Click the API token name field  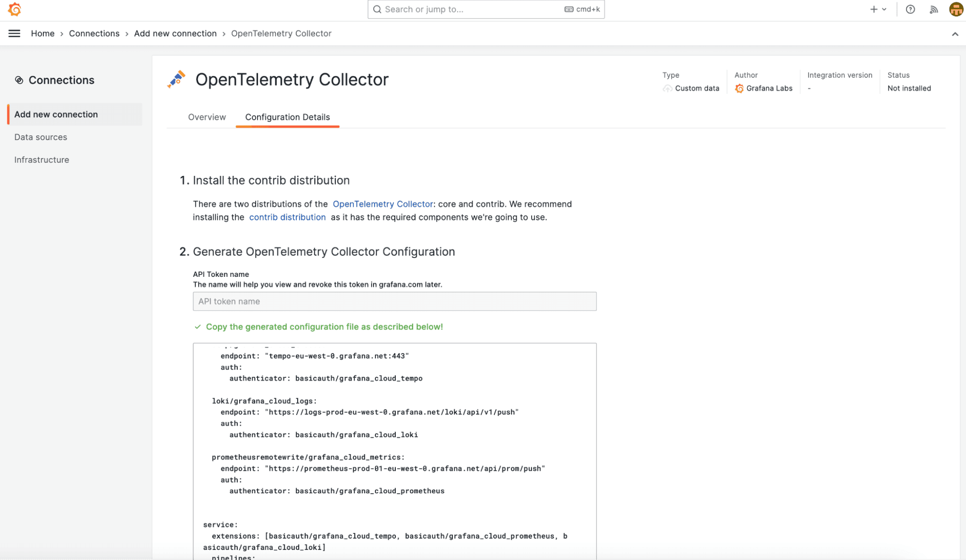[394, 301]
